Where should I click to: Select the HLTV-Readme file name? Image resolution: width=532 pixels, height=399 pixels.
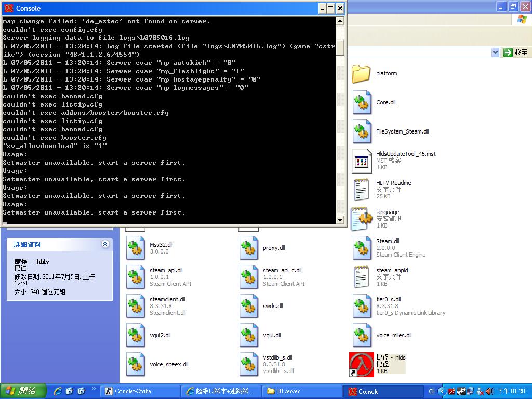pyautogui.click(x=394, y=183)
